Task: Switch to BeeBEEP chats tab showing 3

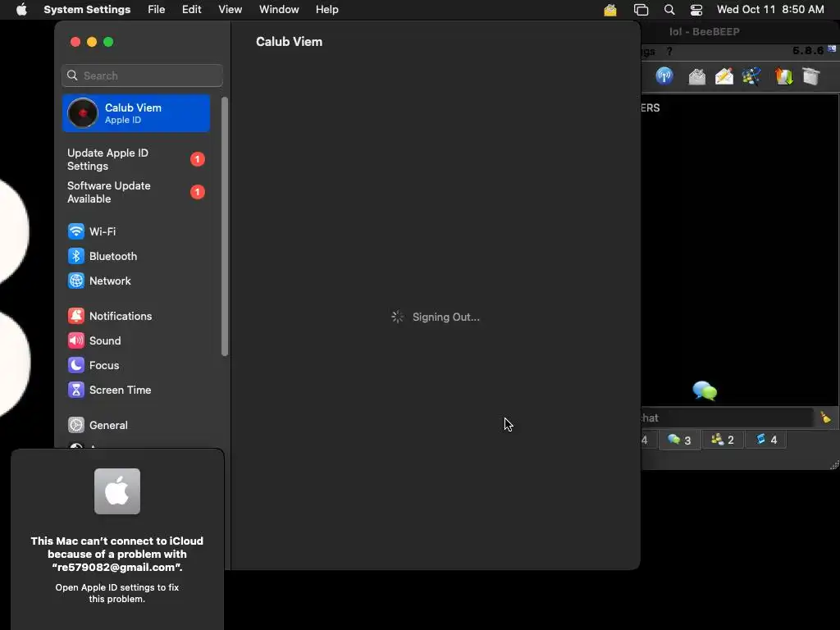Action: (x=679, y=440)
